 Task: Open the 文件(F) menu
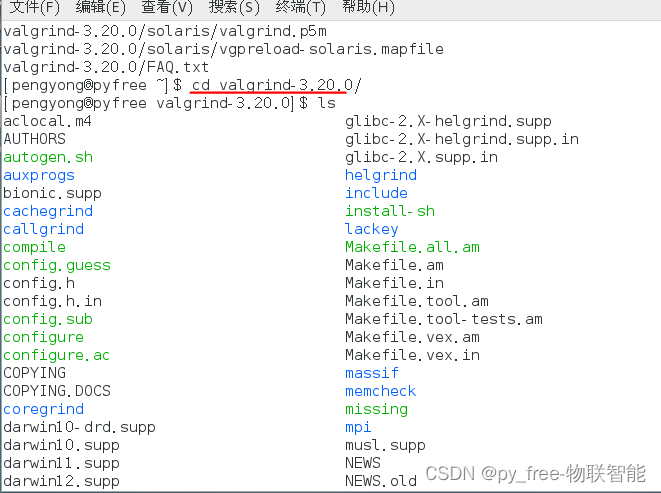tap(34, 8)
